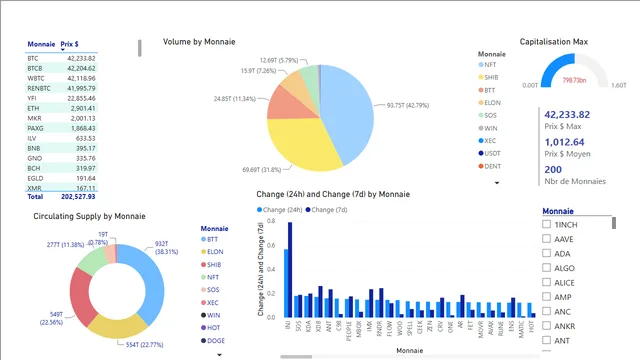Click the Change (24h) legend item
The width and height of the screenshot is (640, 360).
pos(280,210)
